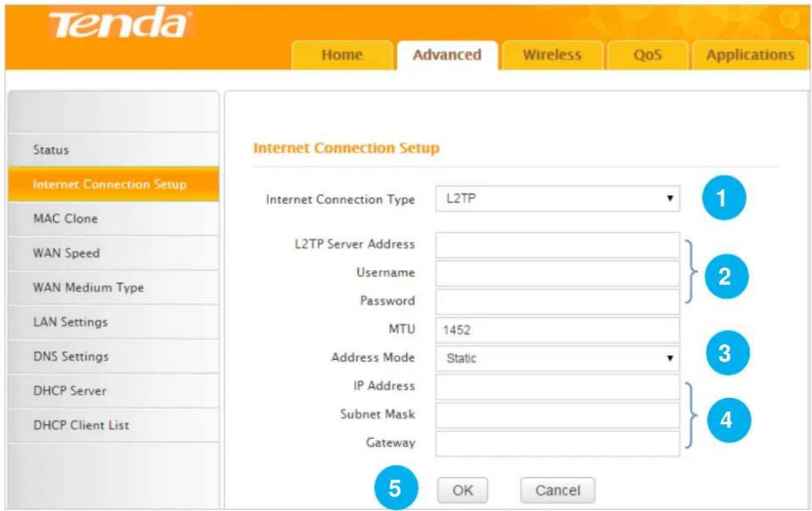The image size is (812, 511).
Task: Click the Internet Connection Type label
Action: pos(340,200)
